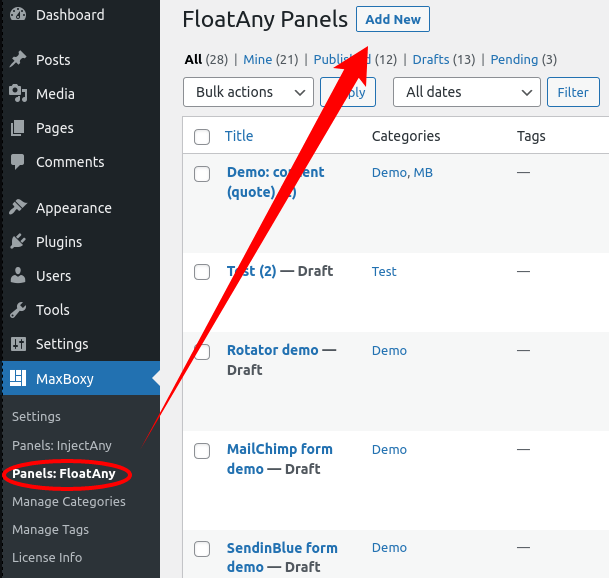Open Manage Categories submenu item
This screenshot has width=609, height=578.
click(x=69, y=501)
